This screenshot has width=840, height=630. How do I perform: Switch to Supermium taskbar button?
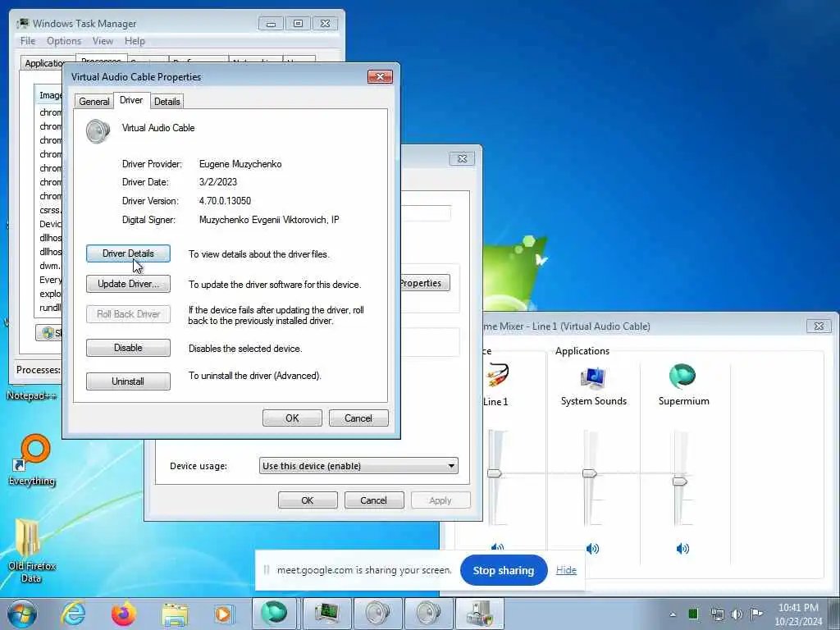(274, 614)
